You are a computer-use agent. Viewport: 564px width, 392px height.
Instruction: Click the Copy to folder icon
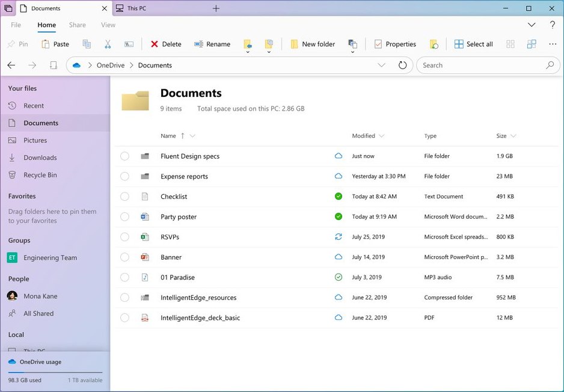click(x=269, y=44)
